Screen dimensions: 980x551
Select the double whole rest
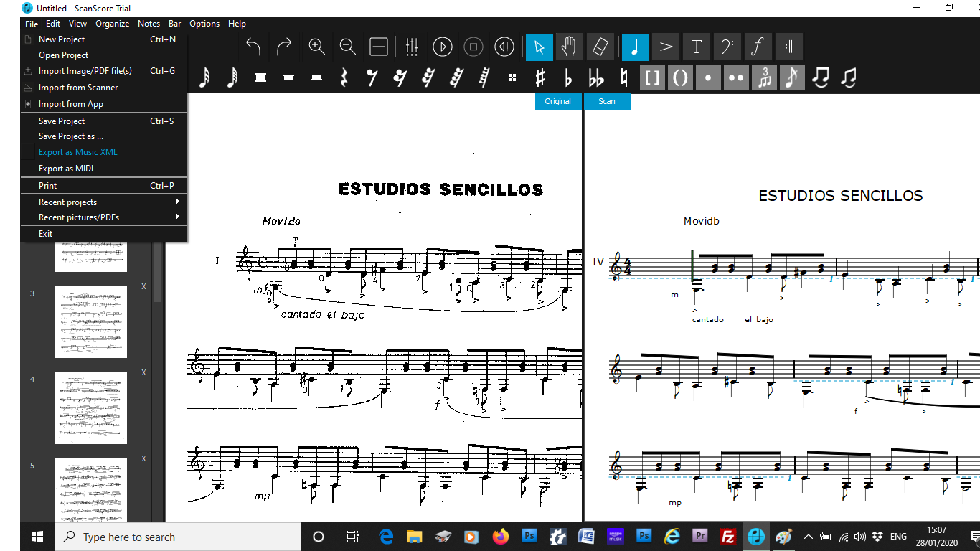(x=260, y=77)
